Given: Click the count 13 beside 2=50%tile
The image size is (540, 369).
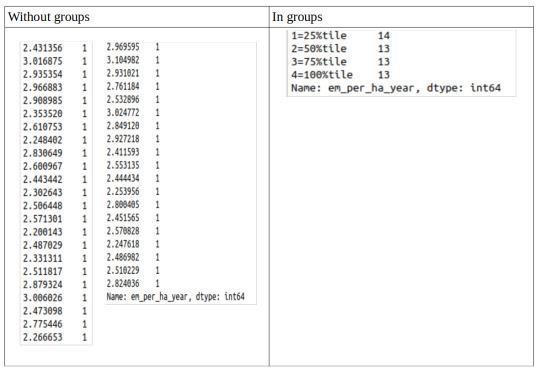Looking at the screenshot, I should [384, 49].
